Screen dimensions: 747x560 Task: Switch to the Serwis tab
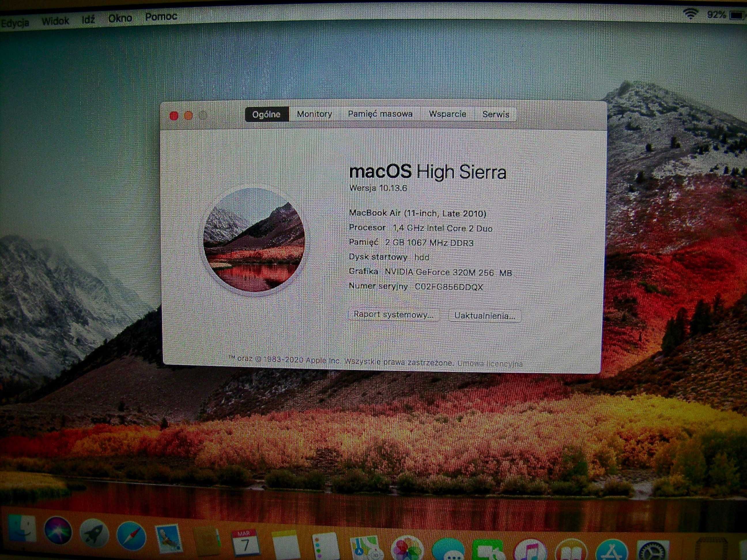point(496,114)
